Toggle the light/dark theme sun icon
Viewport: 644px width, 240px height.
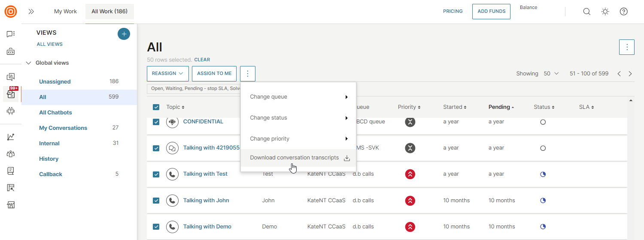click(x=605, y=12)
